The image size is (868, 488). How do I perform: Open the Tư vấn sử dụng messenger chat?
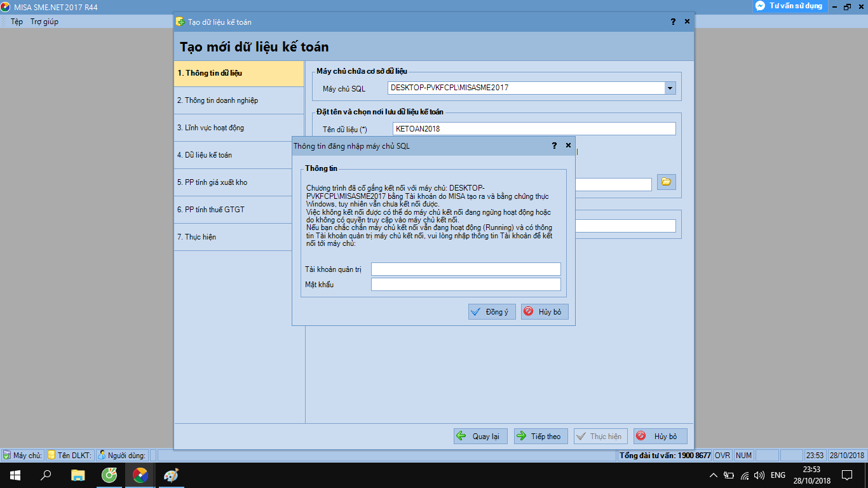click(x=789, y=6)
